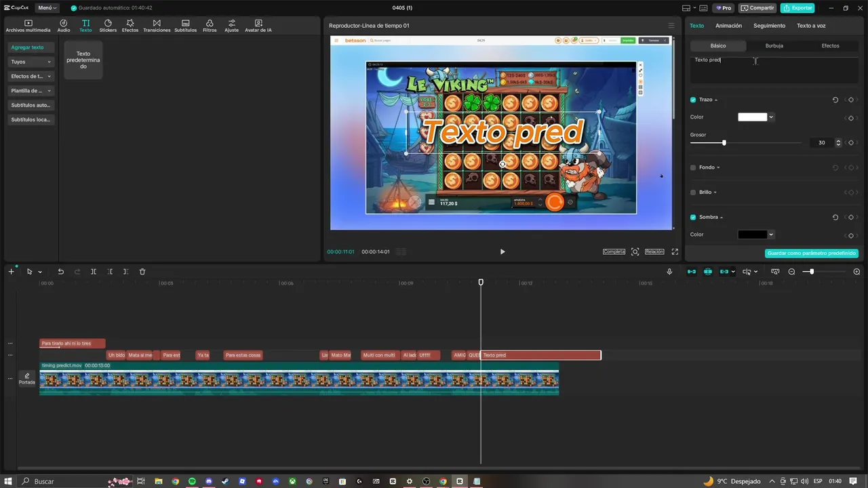
Task: Click the delete trash icon
Action: pyautogui.click(x=142, y=272)
